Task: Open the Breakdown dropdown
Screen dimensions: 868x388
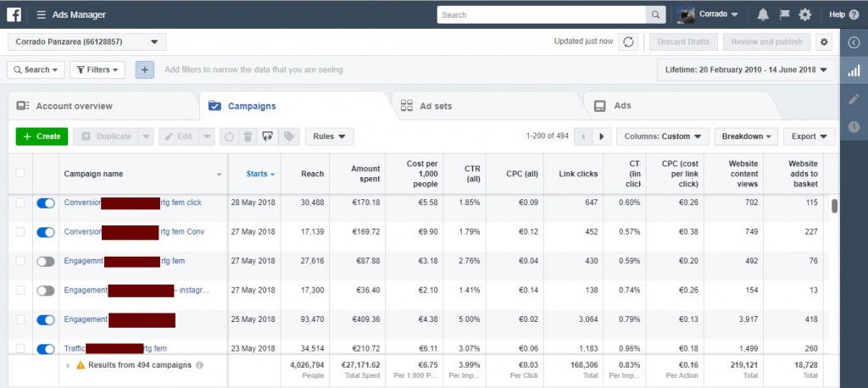Action: 746,136
